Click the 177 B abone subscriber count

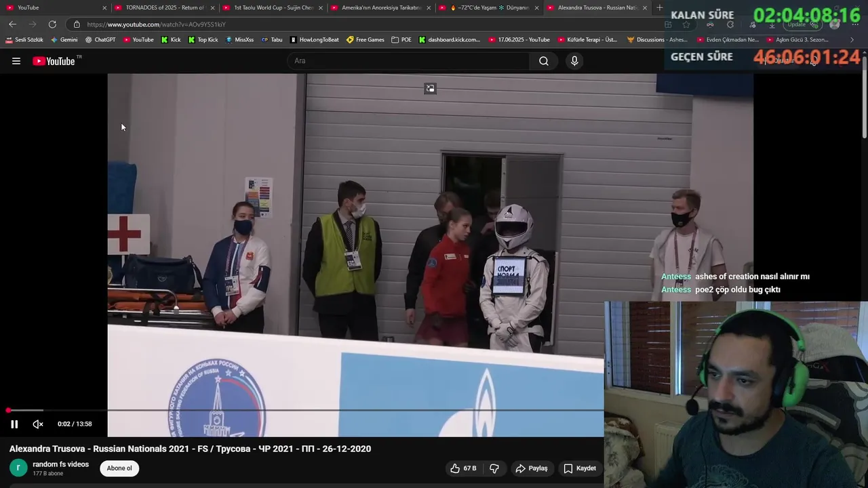(48, 473)
